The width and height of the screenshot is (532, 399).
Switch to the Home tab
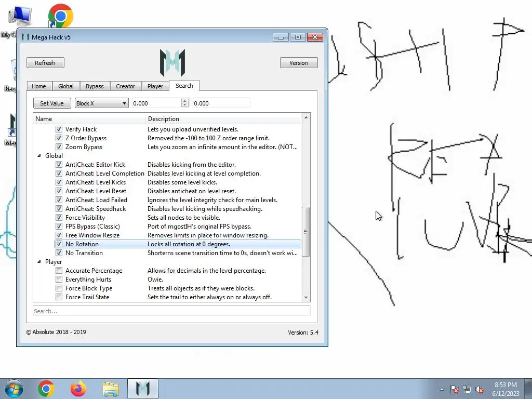(x=38, y=86)
